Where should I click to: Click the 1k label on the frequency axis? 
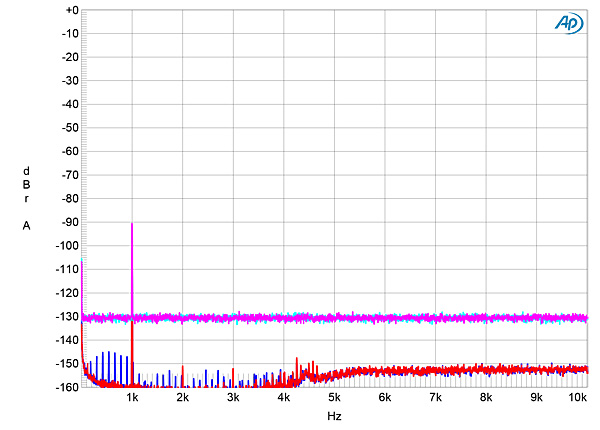pos(132,398)
